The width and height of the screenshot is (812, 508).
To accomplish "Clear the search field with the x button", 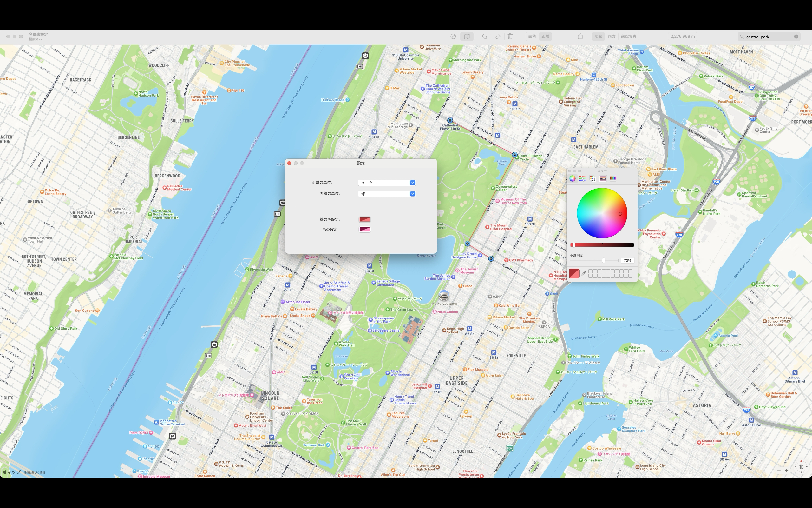I will click(x=796, y=37).
